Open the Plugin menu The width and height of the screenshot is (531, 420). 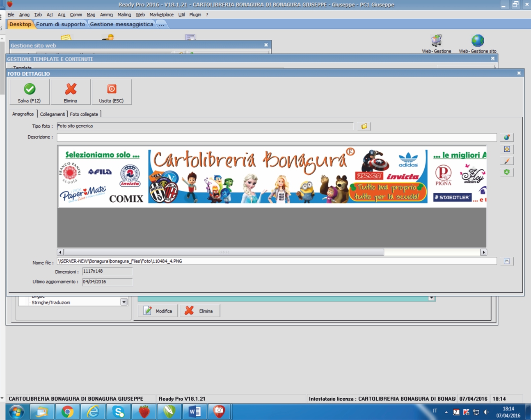click(195, 15)
